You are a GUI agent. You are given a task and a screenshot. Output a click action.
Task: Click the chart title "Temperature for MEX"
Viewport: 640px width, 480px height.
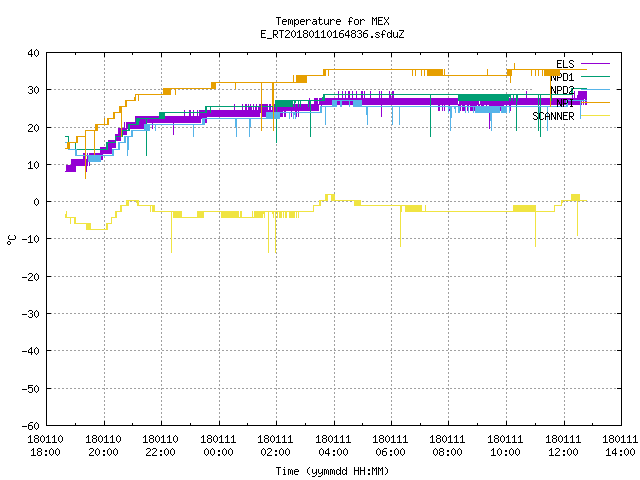[x=332, y=21]
